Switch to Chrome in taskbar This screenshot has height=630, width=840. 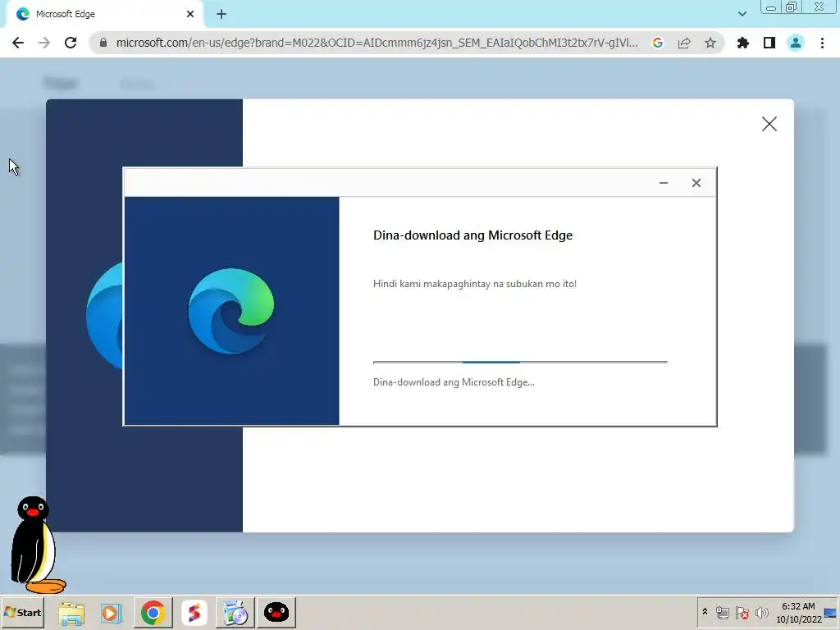coord(153,612)
